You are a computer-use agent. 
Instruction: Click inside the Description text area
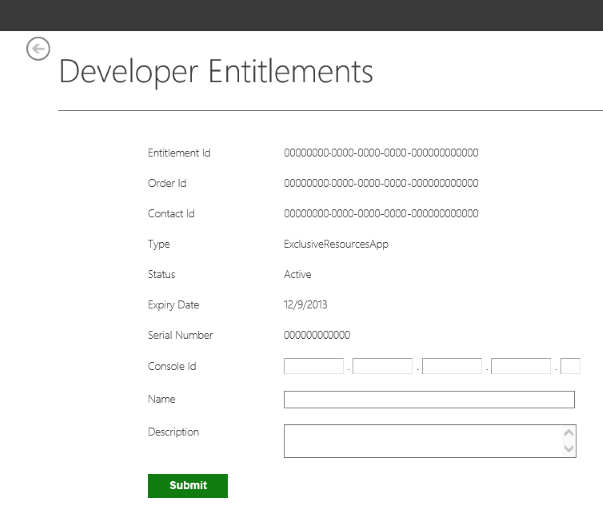tap(423, 441)
